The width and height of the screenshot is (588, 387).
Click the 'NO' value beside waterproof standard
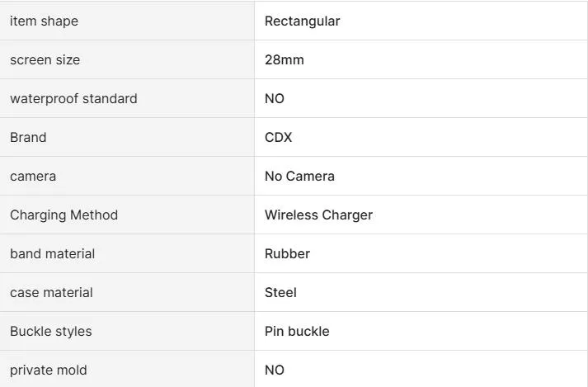[274, 99]
